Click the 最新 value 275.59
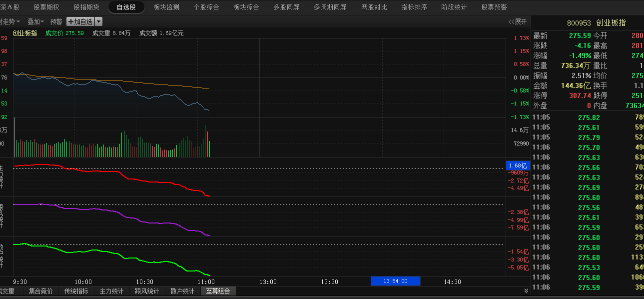Viewport: 644px width, 299px height. [x=580, y=36]
